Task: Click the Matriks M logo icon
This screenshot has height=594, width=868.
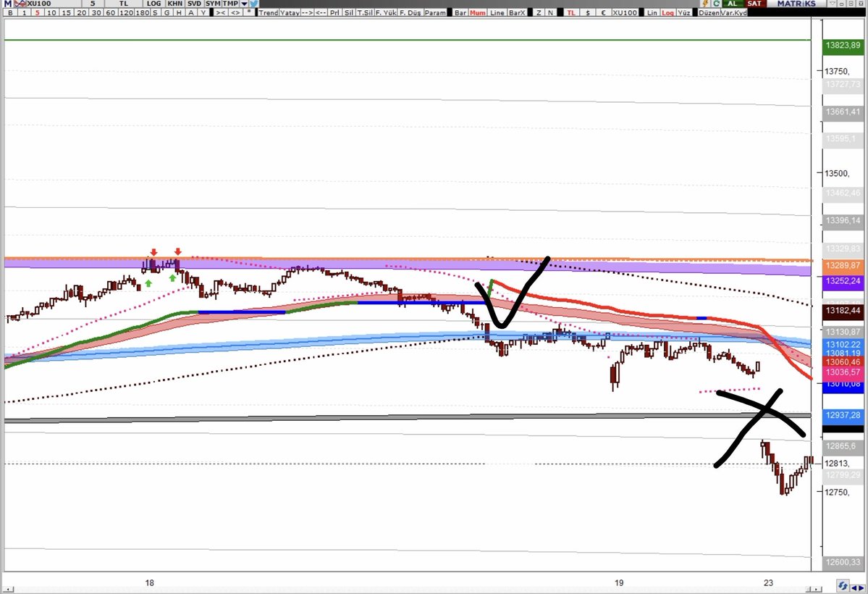Action: tap(8, 4)
